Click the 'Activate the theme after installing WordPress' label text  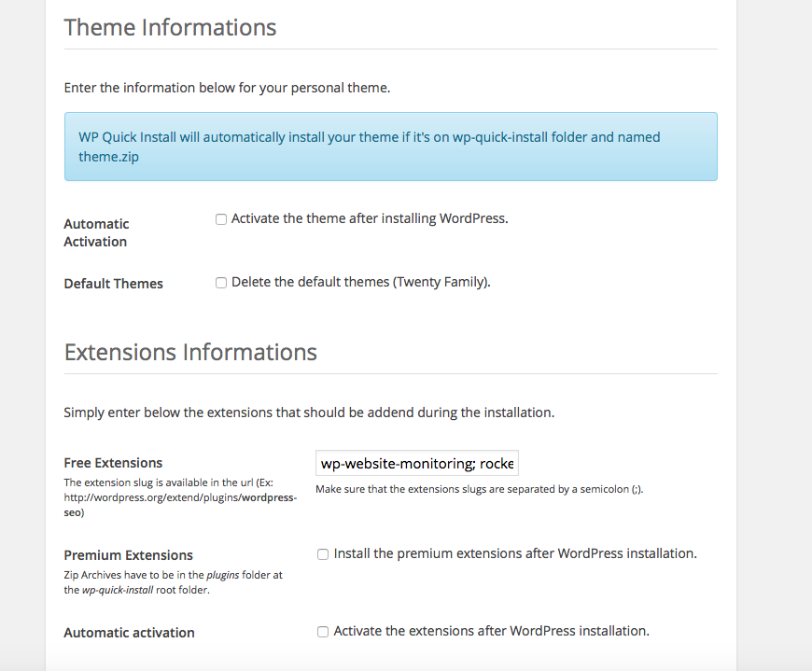370,218
